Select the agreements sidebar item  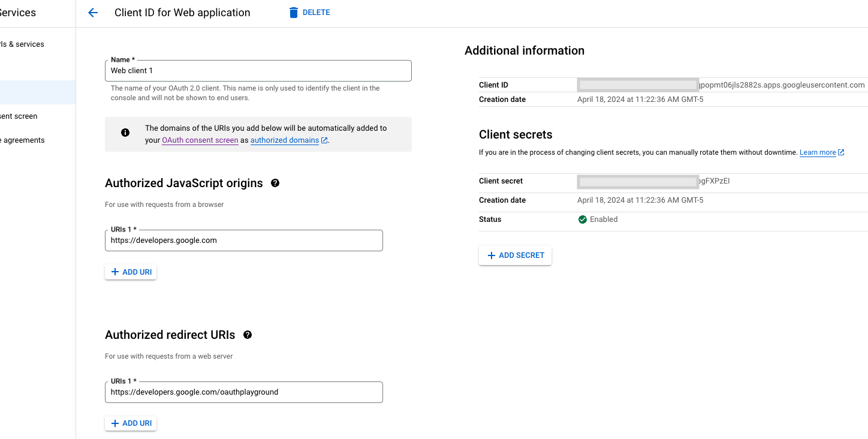(23, 140)
